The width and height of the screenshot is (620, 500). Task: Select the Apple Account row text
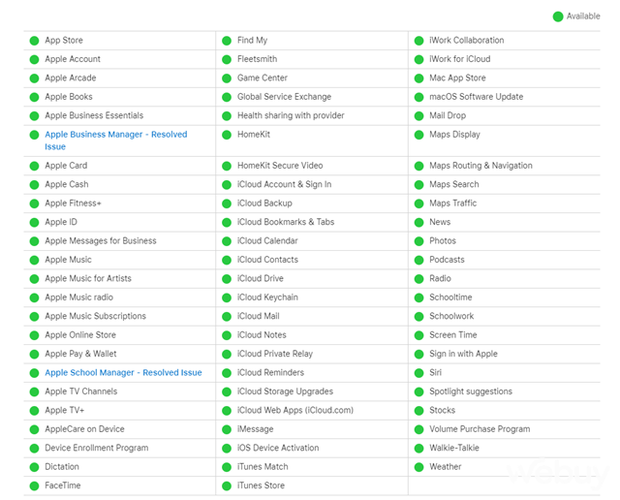coord(72,59)
